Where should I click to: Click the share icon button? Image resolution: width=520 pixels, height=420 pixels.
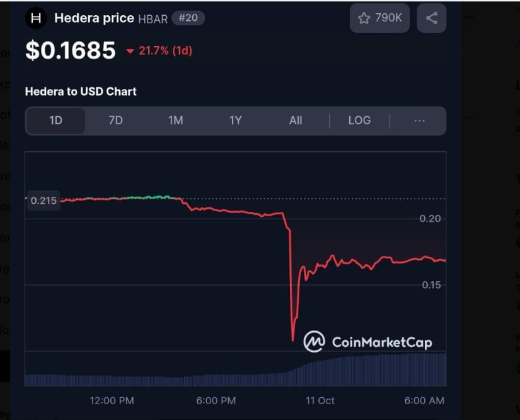click(432, 18)
